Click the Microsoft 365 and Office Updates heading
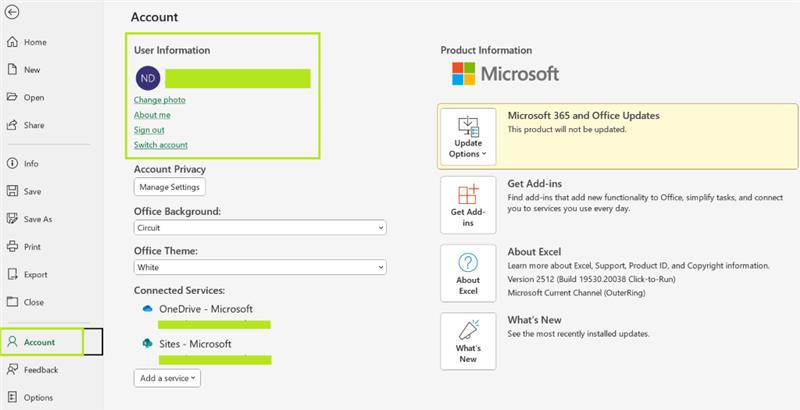800x410 pixels. 584,116
